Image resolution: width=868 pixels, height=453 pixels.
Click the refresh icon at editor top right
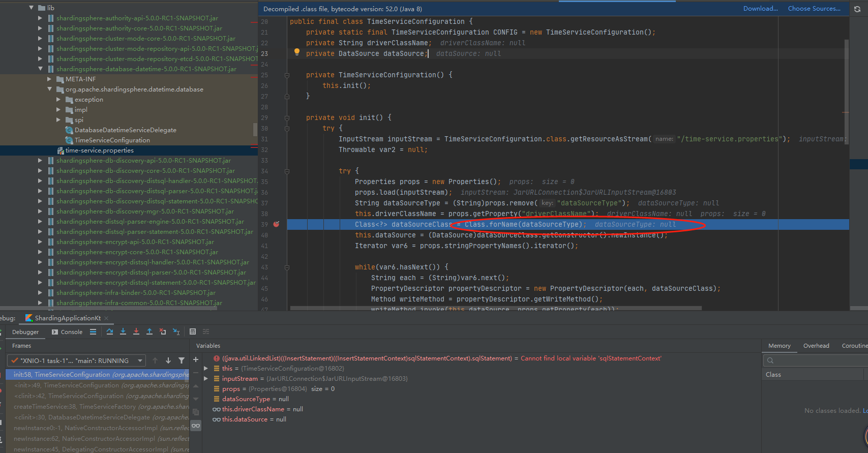(857, 9)
